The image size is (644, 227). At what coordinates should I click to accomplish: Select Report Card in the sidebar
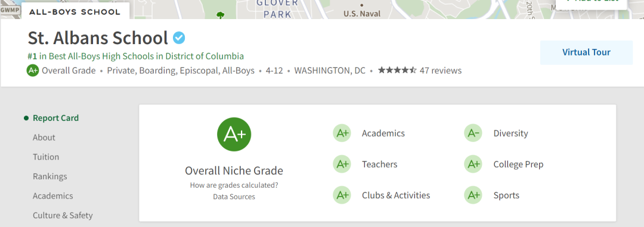[55, 118]
